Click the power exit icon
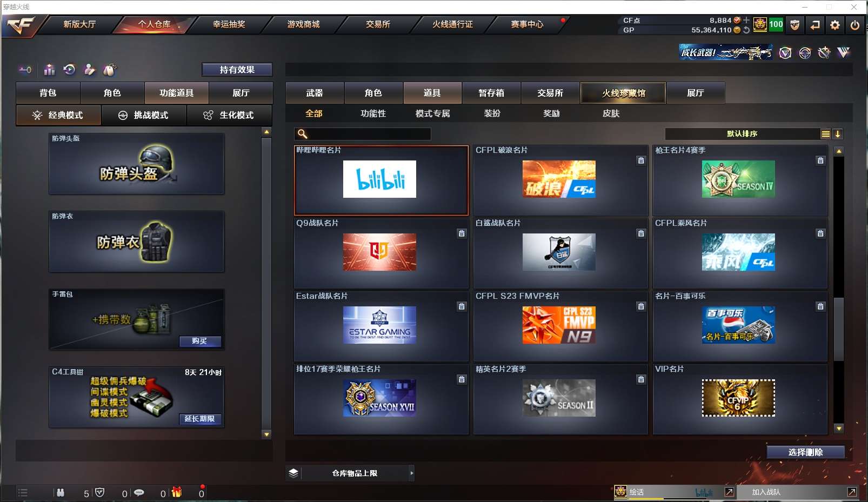The width and height of the screenshot is (868, 502). [855, 25]
